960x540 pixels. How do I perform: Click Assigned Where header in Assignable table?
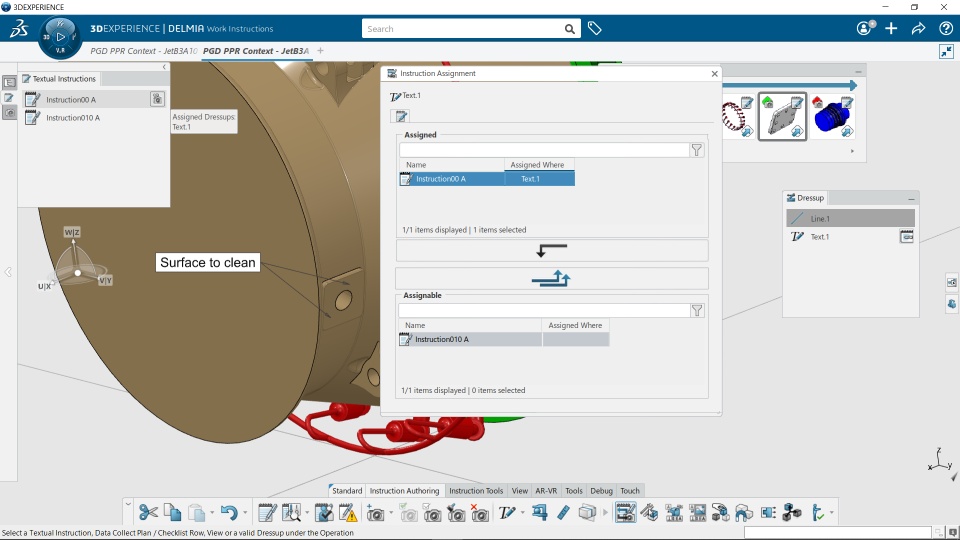coord(575,325)
